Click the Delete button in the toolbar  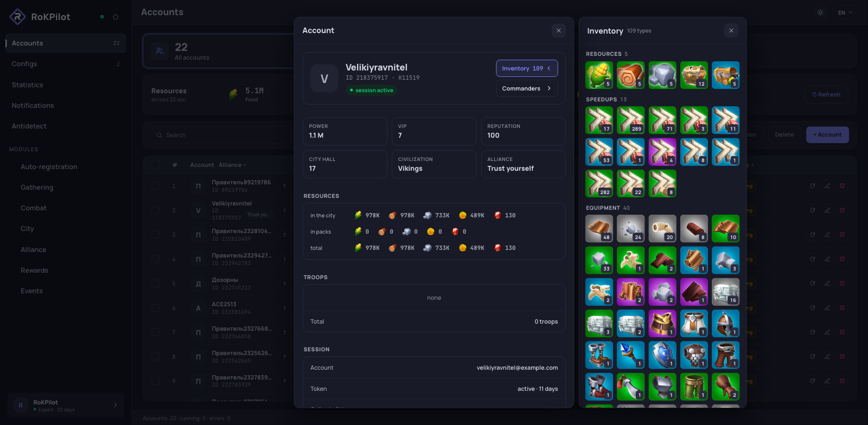pos(784,134)
